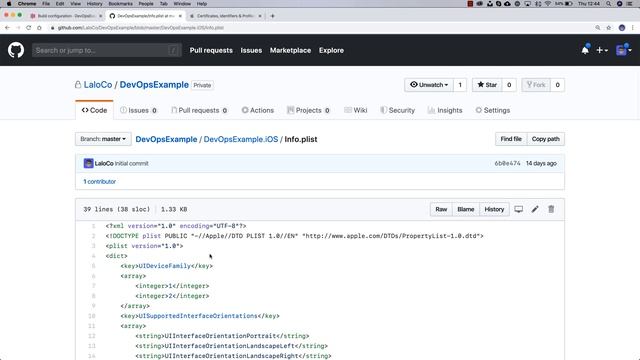Viewport: 640px width, 360px height.
Task: Open the Wiki tab
Action: 356,110
